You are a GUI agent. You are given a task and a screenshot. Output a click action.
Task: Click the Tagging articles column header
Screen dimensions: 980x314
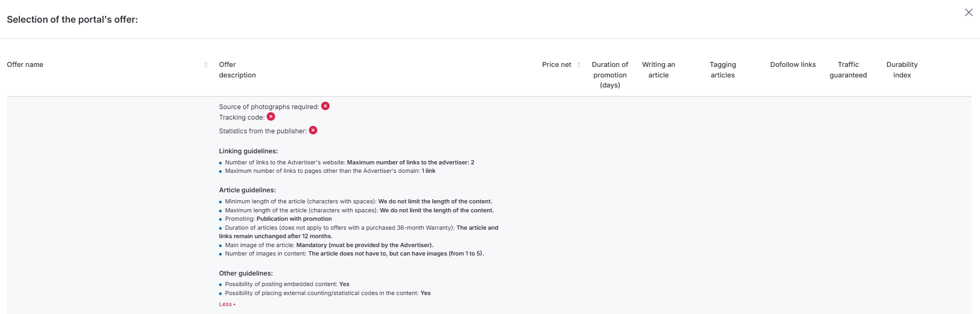coord(722,70)
